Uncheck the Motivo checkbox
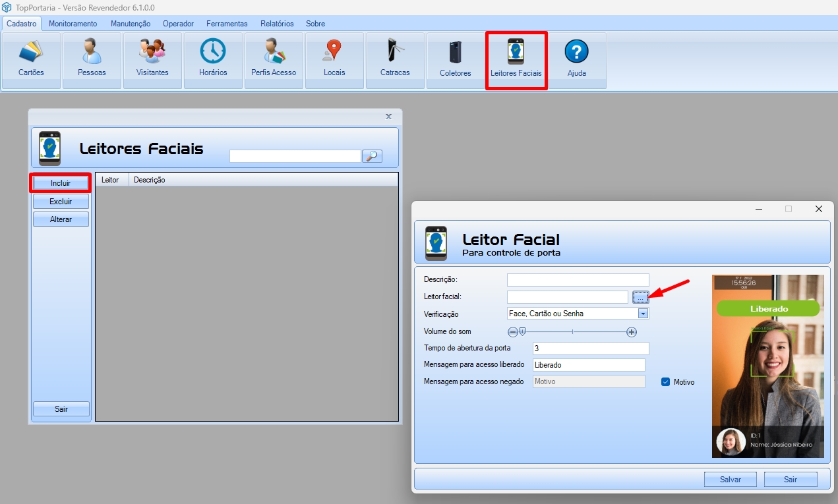 point(665,382)
